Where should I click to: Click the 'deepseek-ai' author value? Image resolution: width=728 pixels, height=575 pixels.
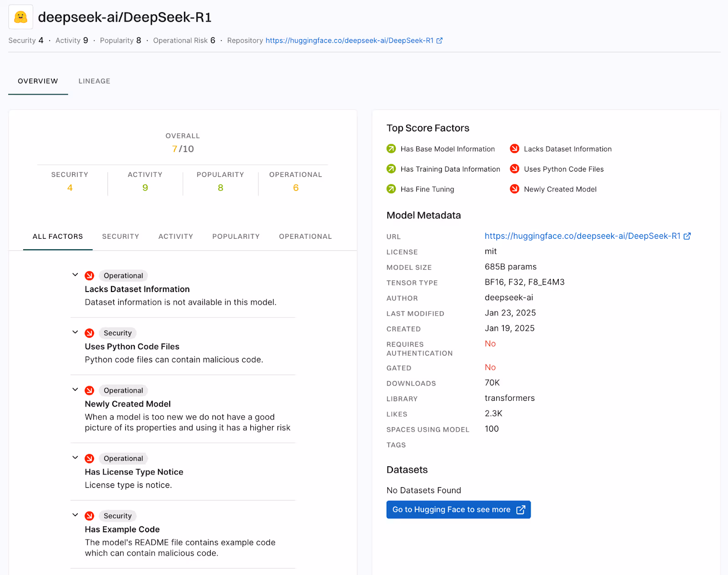click(x=509, y=298)
